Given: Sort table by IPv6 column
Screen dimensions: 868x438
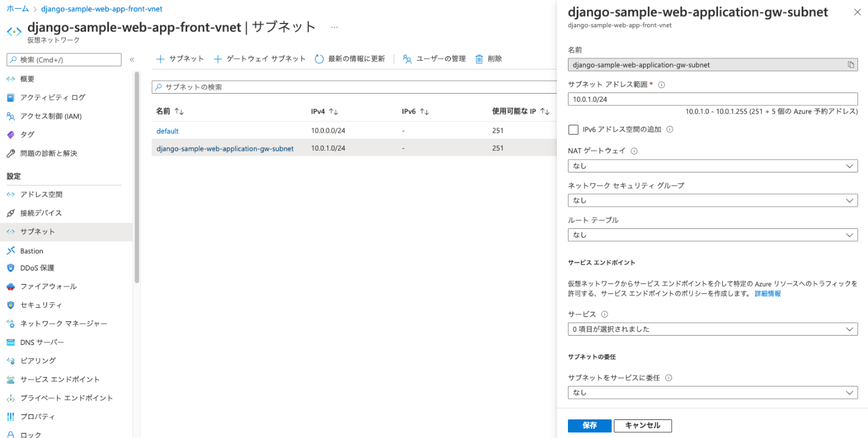Looking at the screenshot, I should pos(415,111).
